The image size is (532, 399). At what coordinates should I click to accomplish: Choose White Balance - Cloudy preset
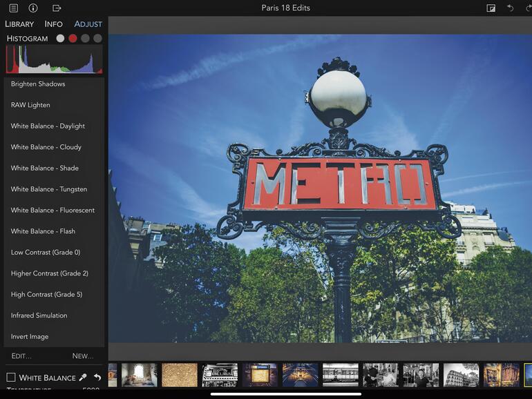(46, 147)
